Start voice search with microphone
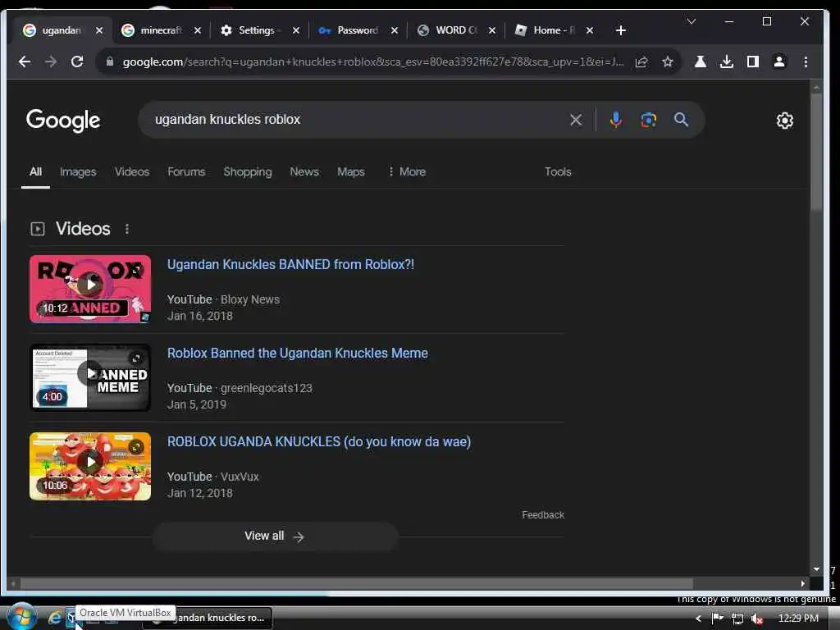Viewport: 840px width, 630px height. pyautogui.click(x=616, y=120)
